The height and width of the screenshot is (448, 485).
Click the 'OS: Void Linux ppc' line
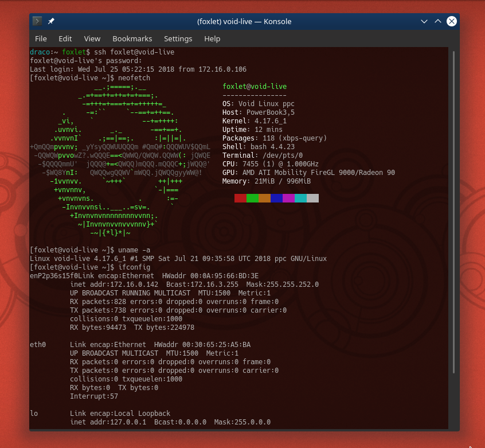point(259,104)
